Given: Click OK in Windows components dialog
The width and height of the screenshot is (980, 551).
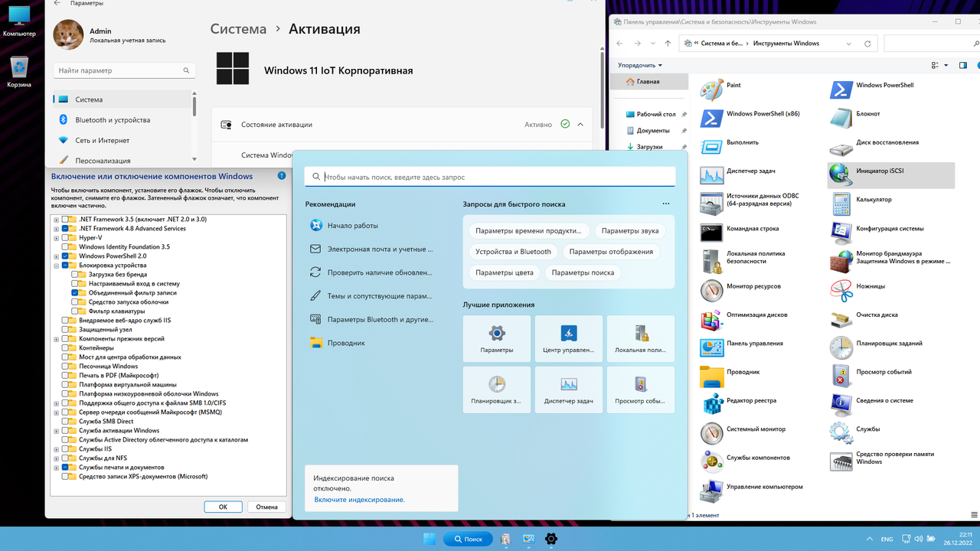Looking at the screenshot, I should tap(223, 507).
